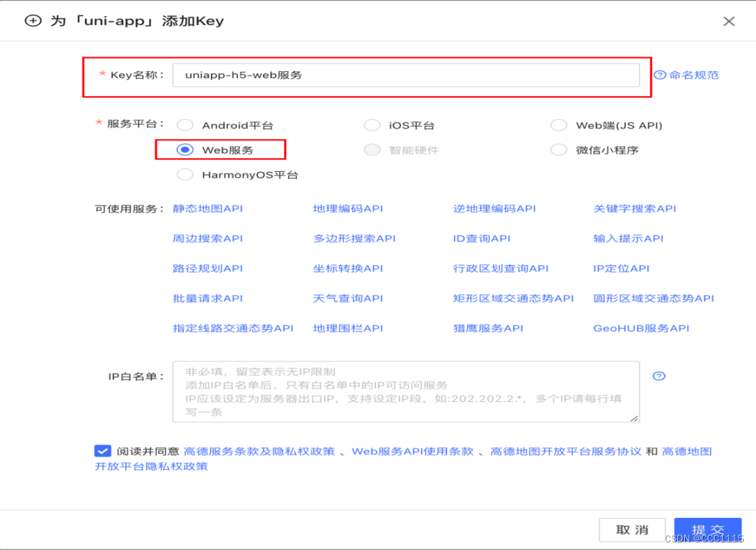
Task: Click the plus circle icon beside the dialog title
Action: 33,21
